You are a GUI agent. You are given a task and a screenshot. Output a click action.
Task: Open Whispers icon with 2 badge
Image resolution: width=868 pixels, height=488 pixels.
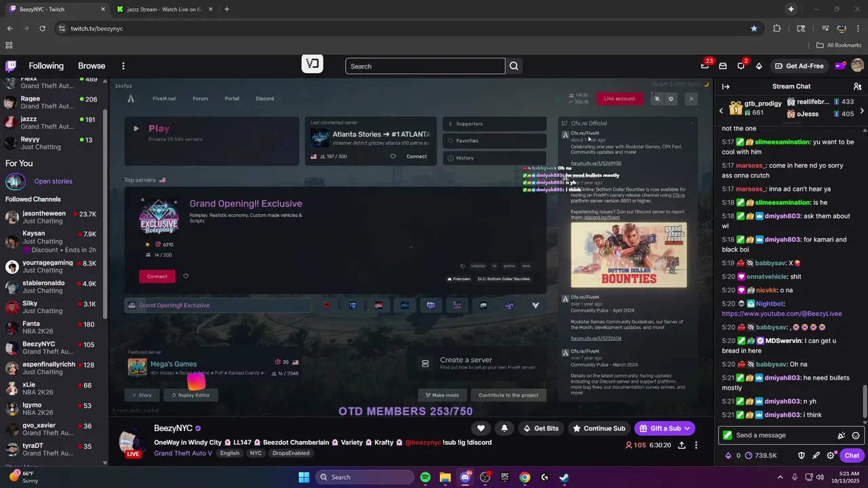click(741, 66)
